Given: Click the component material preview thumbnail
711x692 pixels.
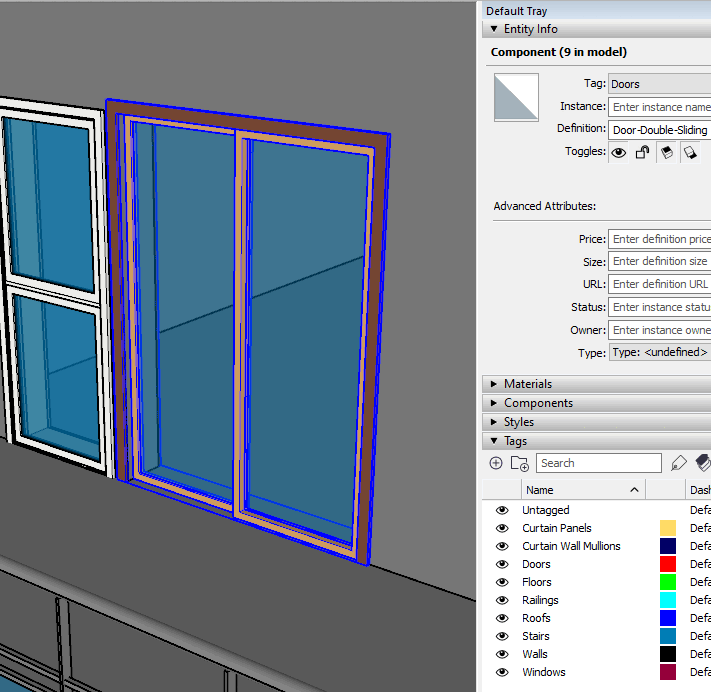Looking at the screenshot, I should [516, 98].
